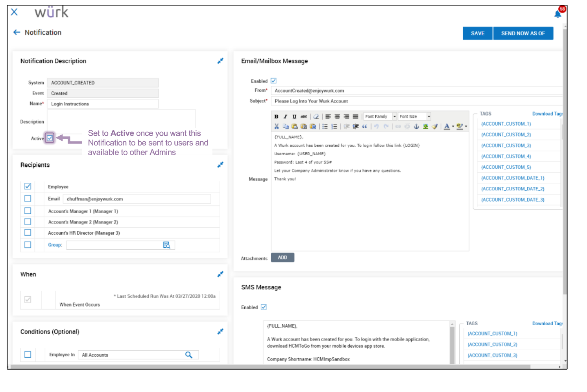
Task: Insert a hyperlink with the chain icon
Action: pyautogui.click(x=398, y=126)
